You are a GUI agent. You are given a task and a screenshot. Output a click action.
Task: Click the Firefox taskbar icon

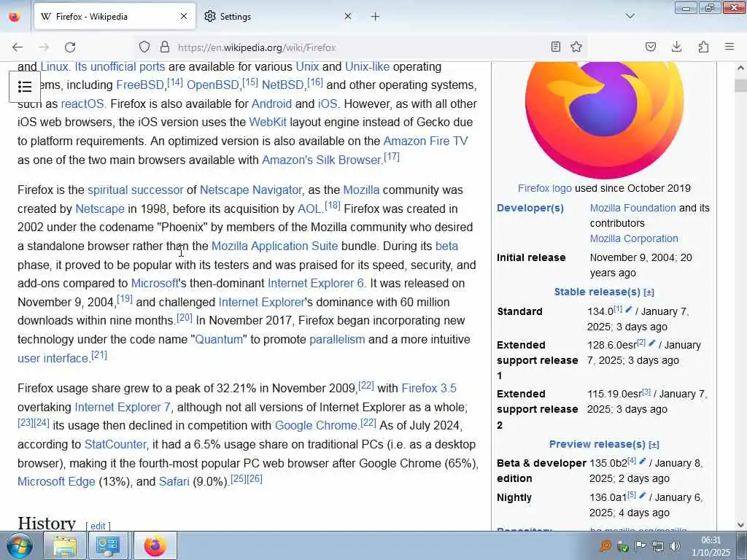pos(155,545)
